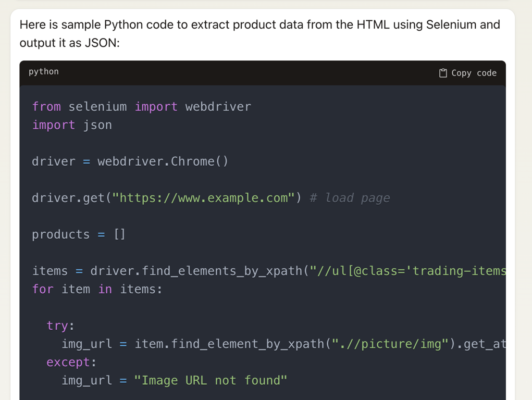532x400 pixels.
Task: Click the clipboard icon in code header
Action: (443, 73)
